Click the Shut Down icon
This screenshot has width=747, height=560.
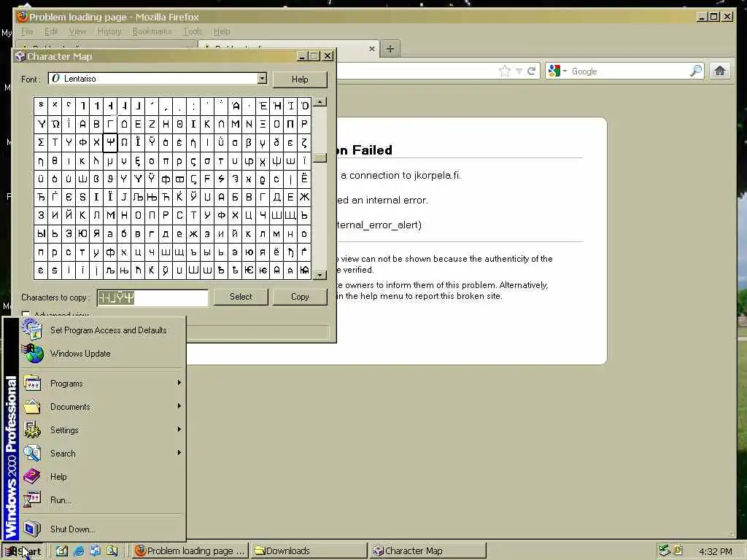(32, 529)
